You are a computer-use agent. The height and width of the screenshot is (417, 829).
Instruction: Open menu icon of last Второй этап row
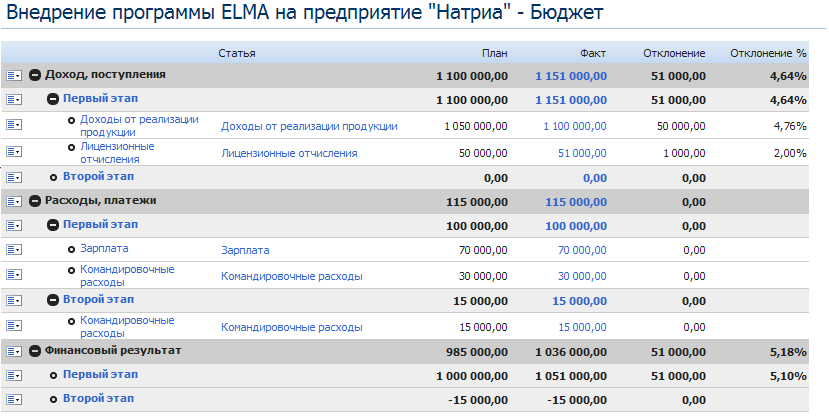[14, 400]
